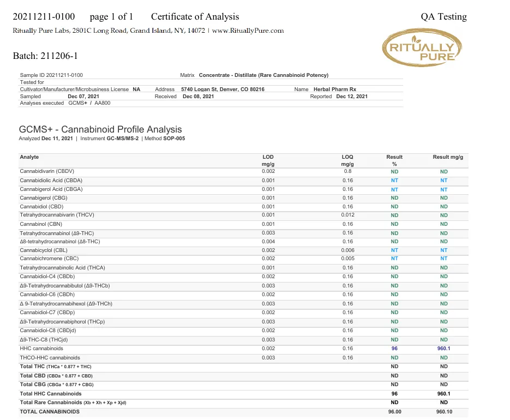The width and height of the screenshot is (510, 420).
Task: Click the 0.012 LOQ value for THCV
Action: coord(347,215)
